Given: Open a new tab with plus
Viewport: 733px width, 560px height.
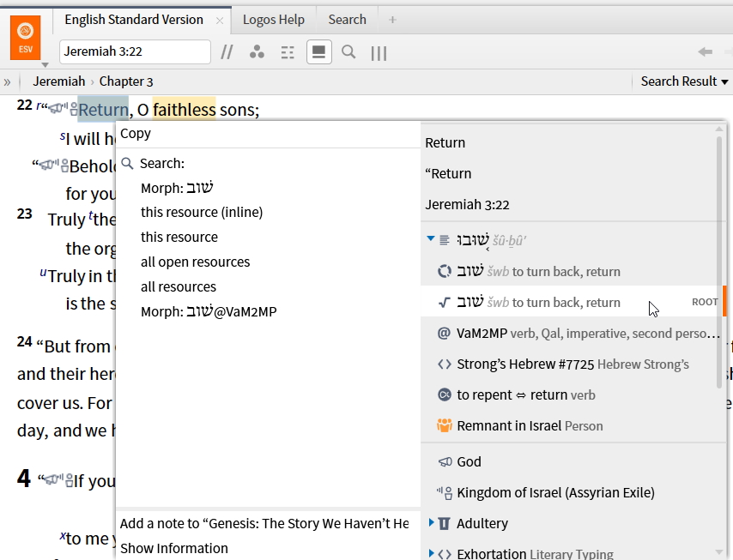Looking at the screenshot, I should point(392,20).
